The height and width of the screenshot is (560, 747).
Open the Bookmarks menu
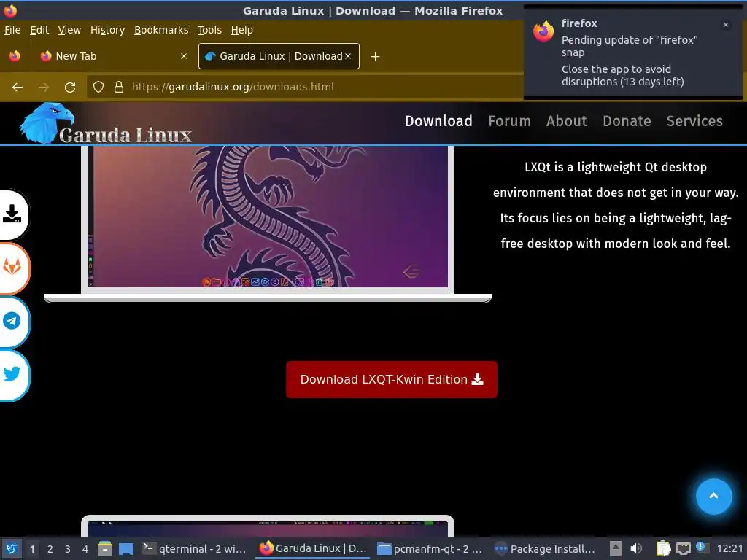pos(161,30)
